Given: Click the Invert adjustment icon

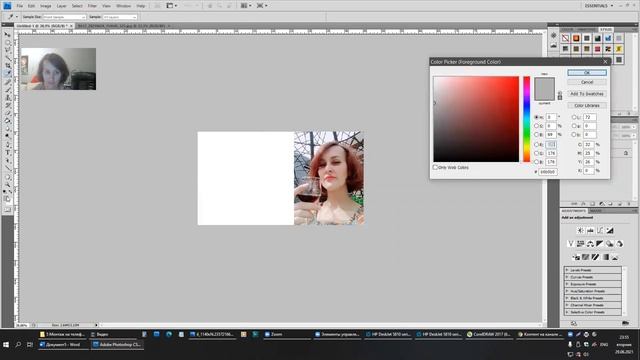Looking at the screenshot, I should (576, 257).
